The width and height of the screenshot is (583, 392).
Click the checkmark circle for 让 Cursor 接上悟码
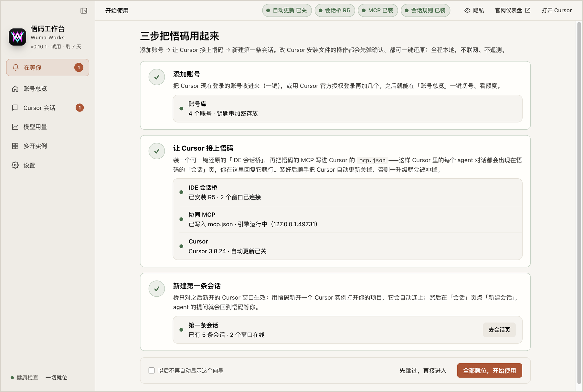[157, 151]
